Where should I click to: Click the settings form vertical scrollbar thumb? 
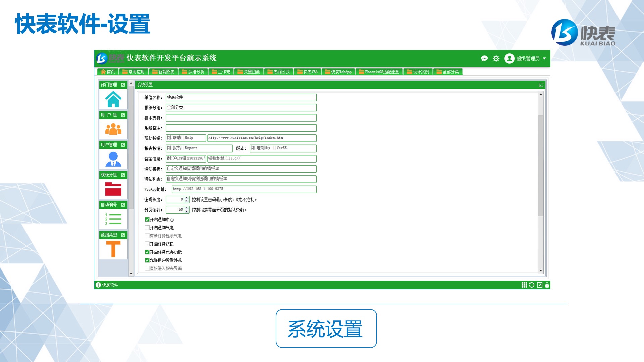click(x=541, y=165)
